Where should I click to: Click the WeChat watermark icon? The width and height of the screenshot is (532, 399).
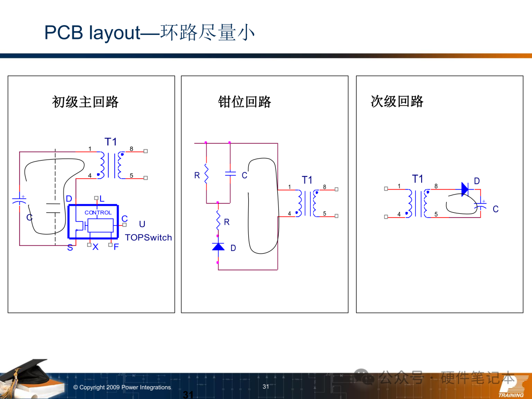[x=368, y=377]
